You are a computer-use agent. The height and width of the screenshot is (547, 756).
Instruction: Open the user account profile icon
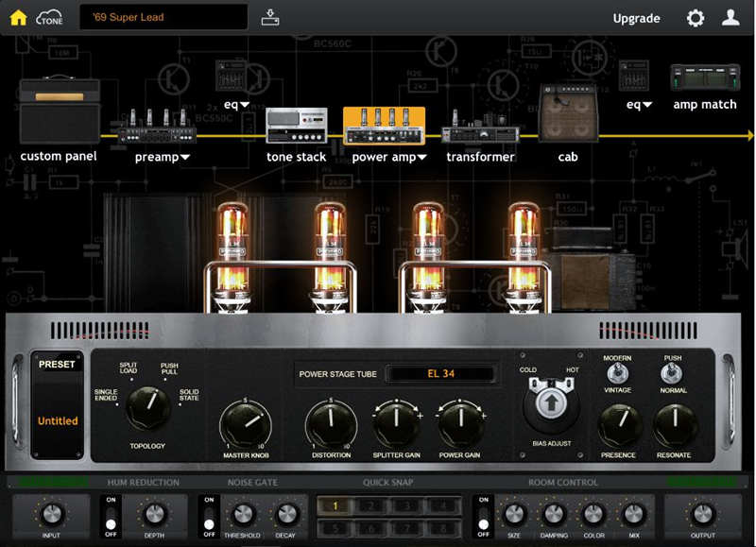[730, 17]
